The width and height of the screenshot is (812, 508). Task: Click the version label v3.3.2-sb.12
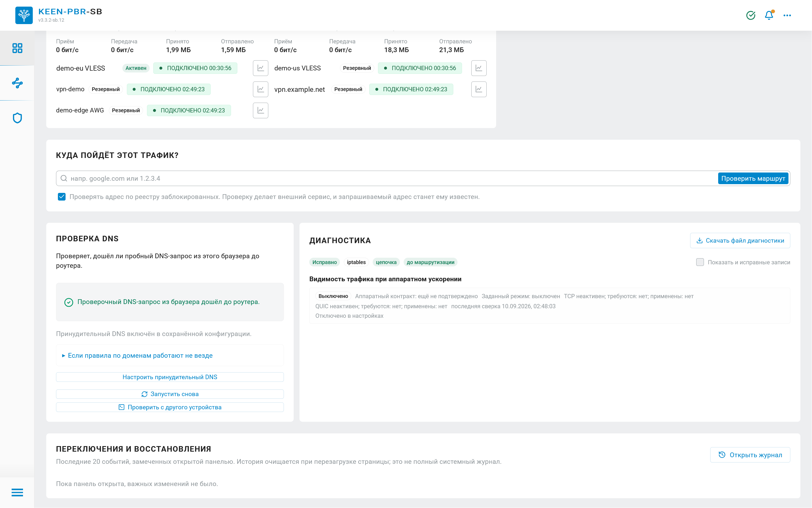click(51, 20)
